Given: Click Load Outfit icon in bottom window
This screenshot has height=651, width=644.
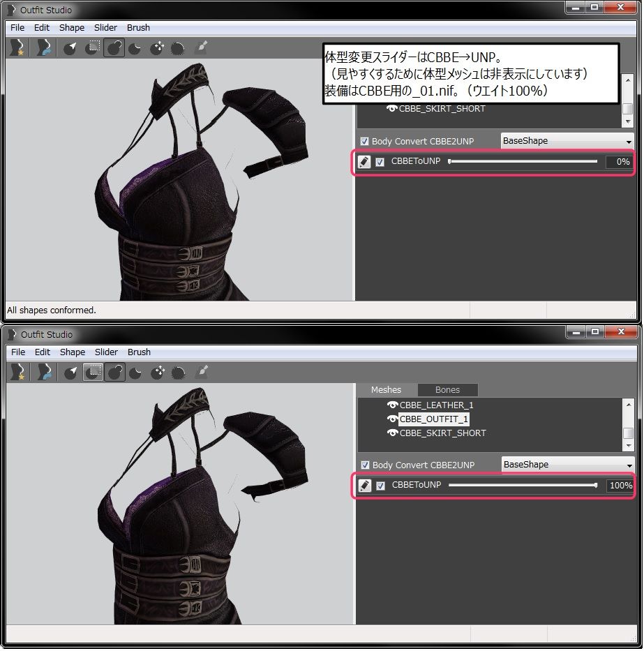Looking at the screenshot, I should pyautogui.click(x=43, y=373).
